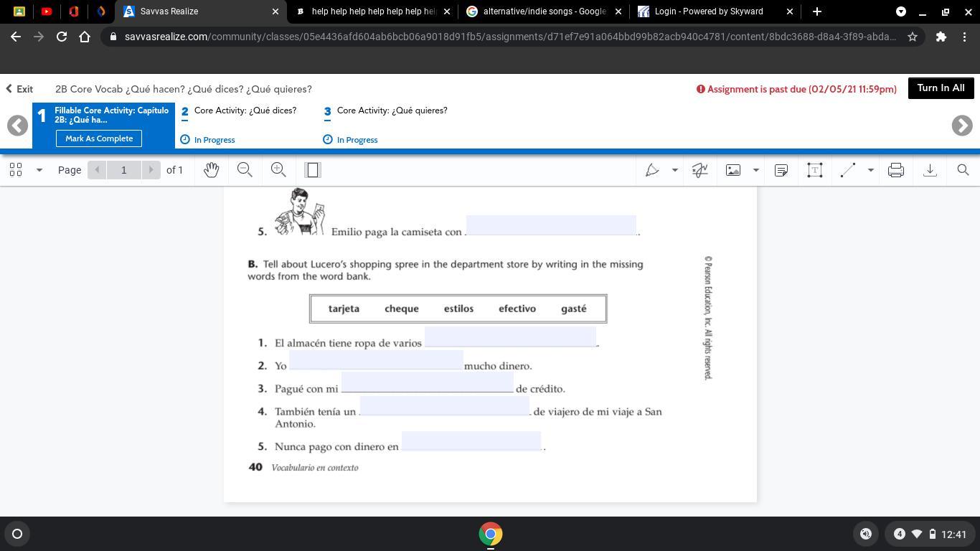Click the Mark As Complete button
The width and height of the screenshot is (980, 551).
pyautogui.click(x=99, y=138)
